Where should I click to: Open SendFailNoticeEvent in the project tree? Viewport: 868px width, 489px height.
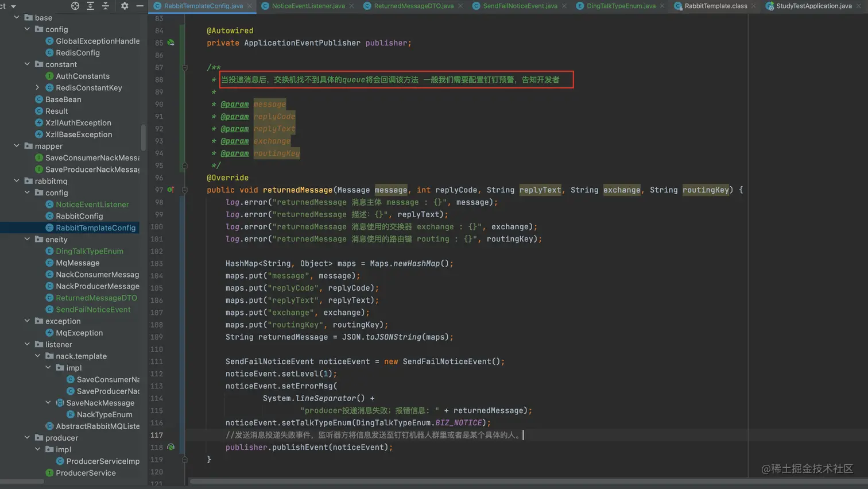pyautogui.click(x=88, y=310)
